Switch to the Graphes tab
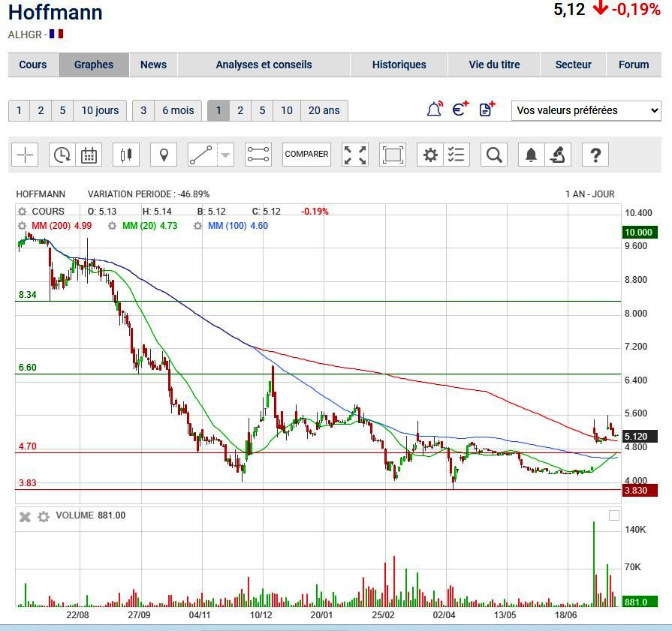The height and width of the screenshot is (631, 672). point(94,65)
